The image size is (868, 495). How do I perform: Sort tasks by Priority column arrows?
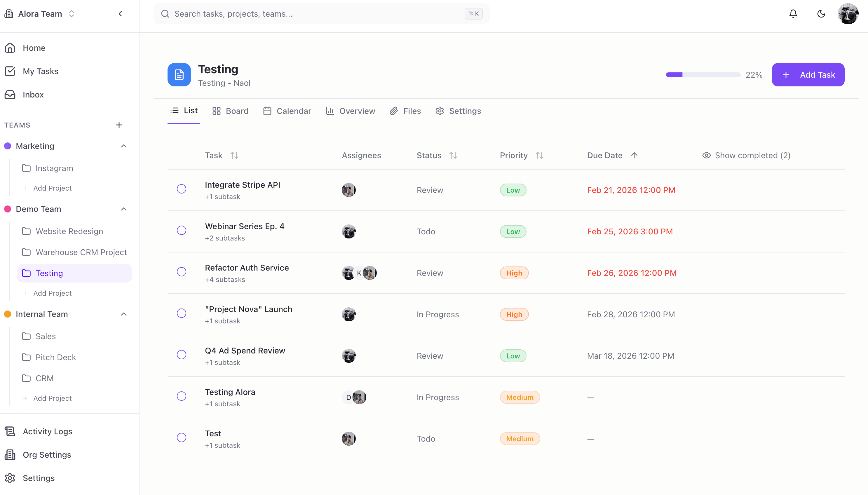coord(539,155)
